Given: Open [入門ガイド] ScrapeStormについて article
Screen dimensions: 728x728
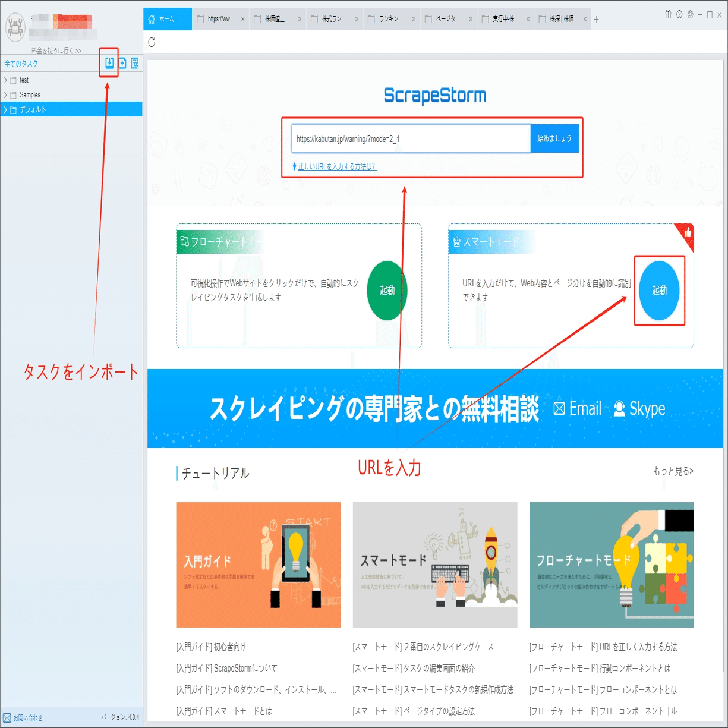Looking at the screenshot, I should tap(226, 668).
